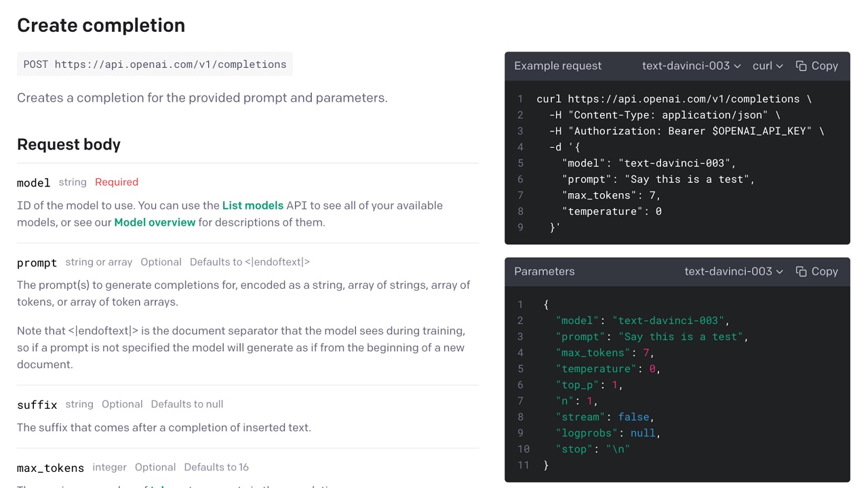
Task: Click the 'string or array' type label
Action: pos(99,262)
